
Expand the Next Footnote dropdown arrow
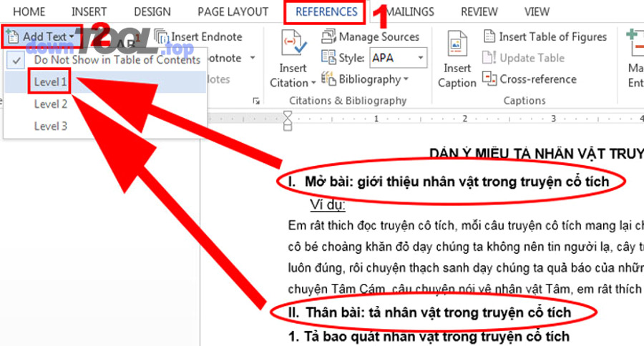(x=253, y=58)
